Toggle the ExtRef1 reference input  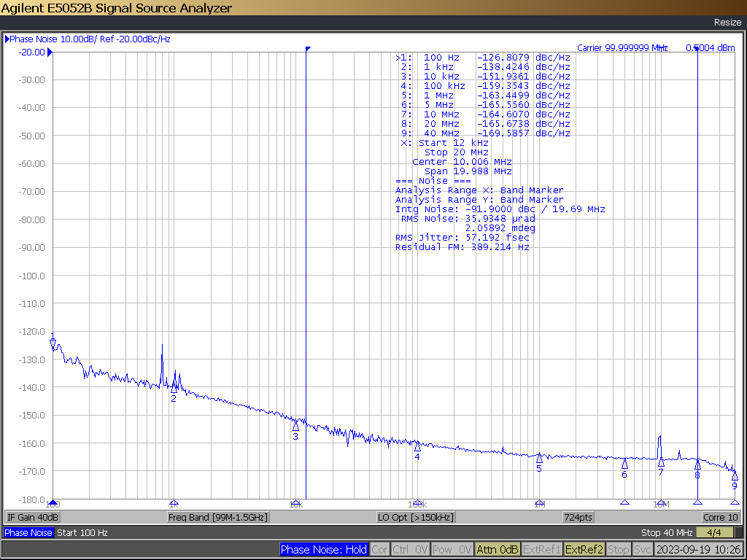[541, 549]
